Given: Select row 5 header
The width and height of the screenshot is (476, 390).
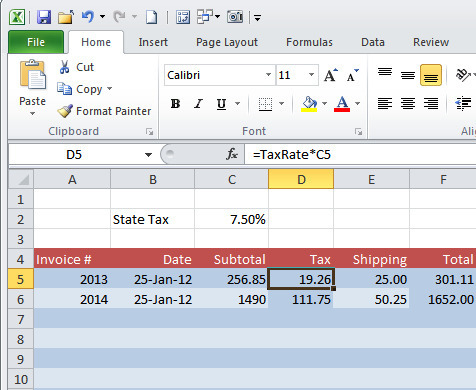Looking at the screenshot, I should (21, 279).
